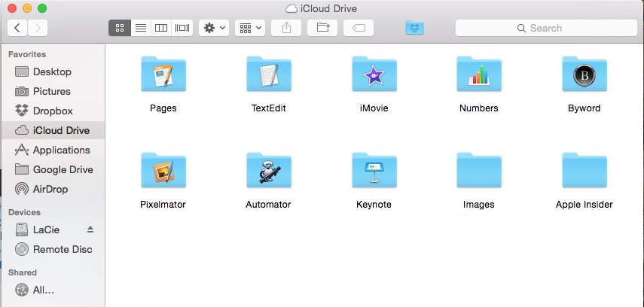Click the Favorites sidebar heading
This screenshot has height=307, width=644.
coord(27,54)
